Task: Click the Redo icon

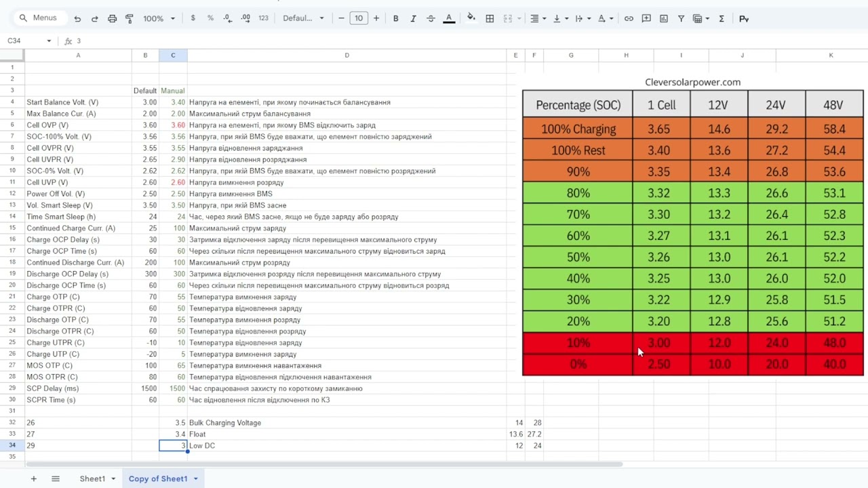Action: pos(94,18)
